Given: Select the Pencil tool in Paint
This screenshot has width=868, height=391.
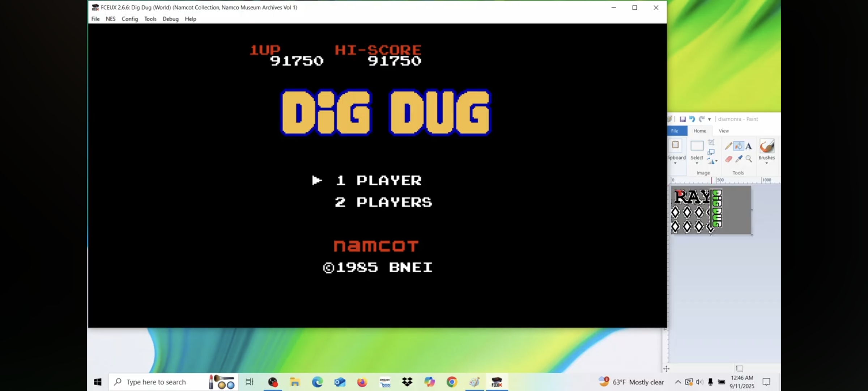Looking at the screenshot, I should click(728, 146).
